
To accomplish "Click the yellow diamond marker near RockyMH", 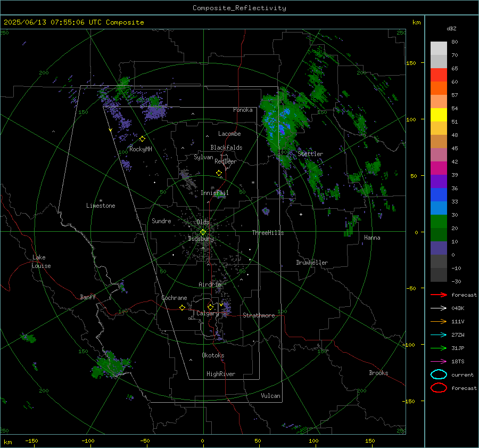I will click(x=142, y=139).
